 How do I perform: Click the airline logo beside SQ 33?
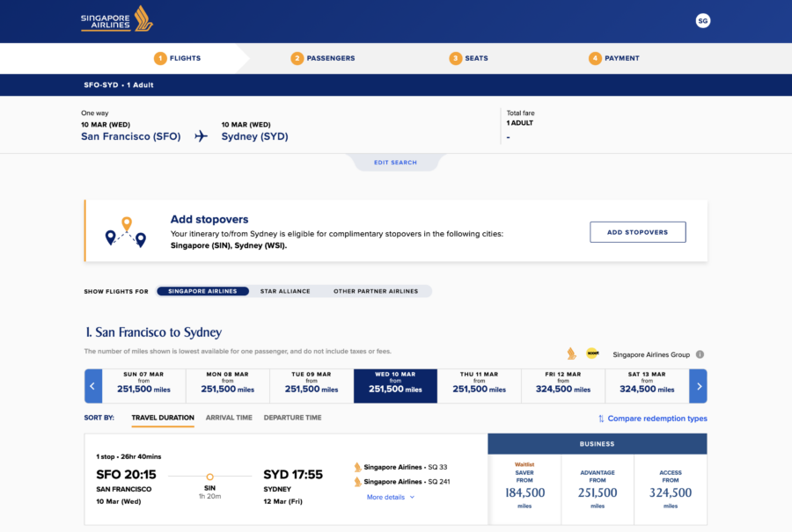point(357,468)
